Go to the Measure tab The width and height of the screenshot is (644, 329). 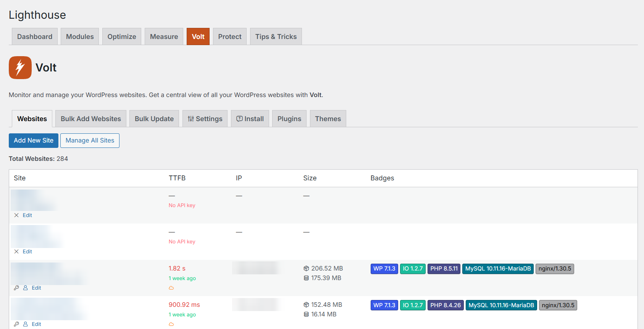coord(164,36)
